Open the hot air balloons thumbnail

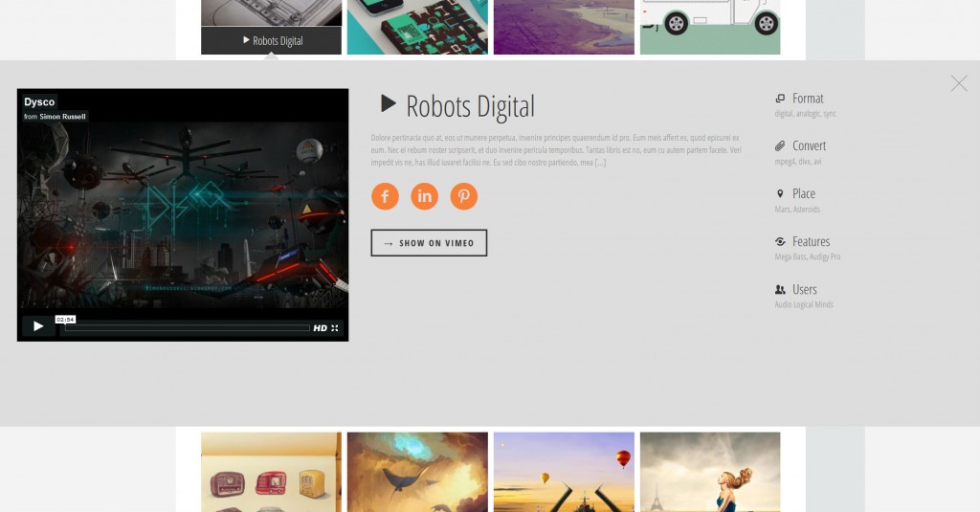point(564,472)
